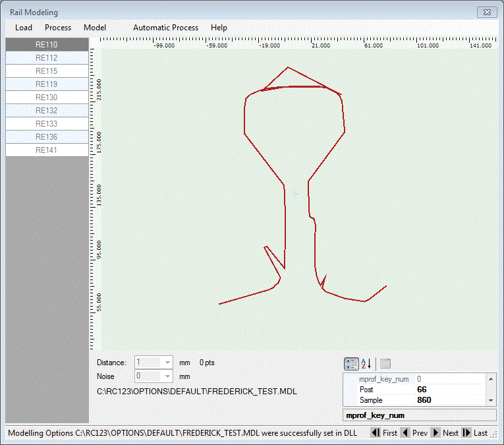Open the Noise dropdown
This screenshot has width=504, height=445.
(x=167, y=376)
